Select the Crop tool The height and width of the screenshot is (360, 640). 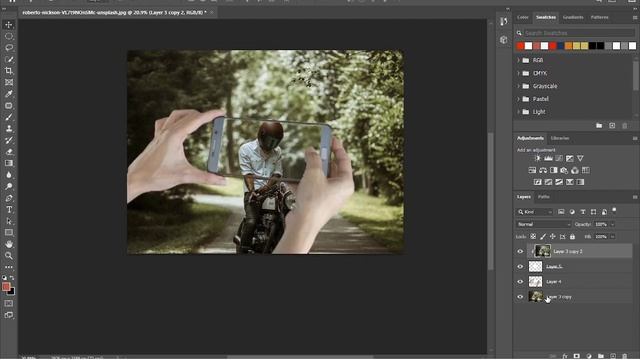click(9, 71)
